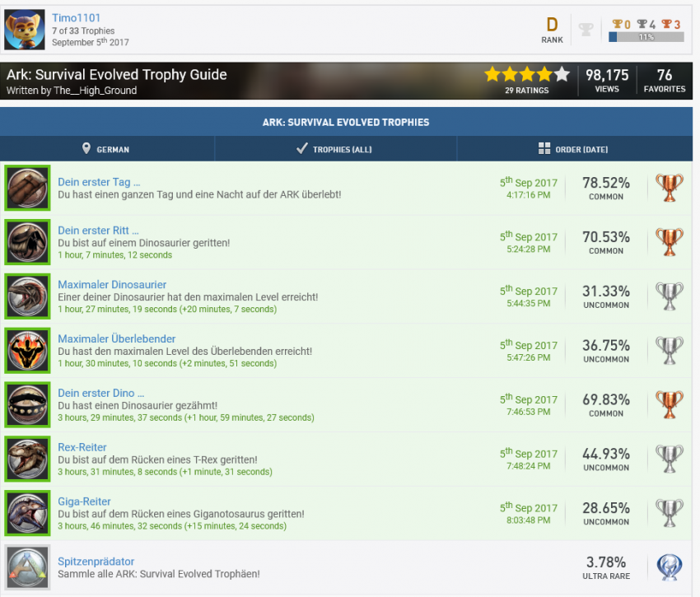The image size is (700, 597).
Task: Click the 11% progress bar
Action: pos(646,37)
